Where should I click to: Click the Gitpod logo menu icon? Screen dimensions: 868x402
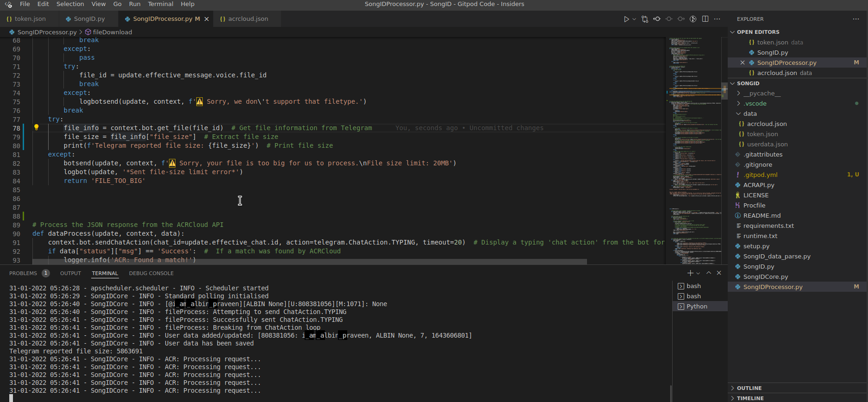point(8,4)
